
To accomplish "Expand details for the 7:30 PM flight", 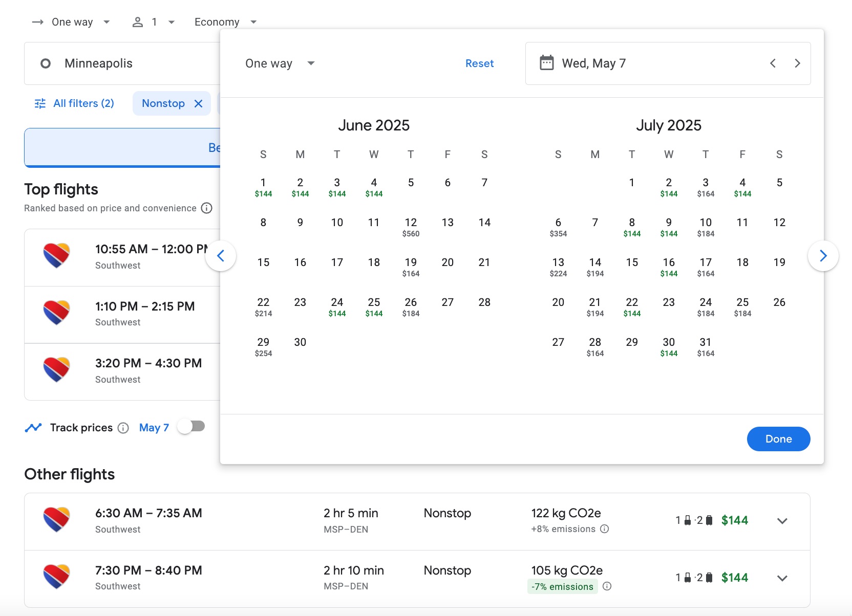I will point(782,578).
